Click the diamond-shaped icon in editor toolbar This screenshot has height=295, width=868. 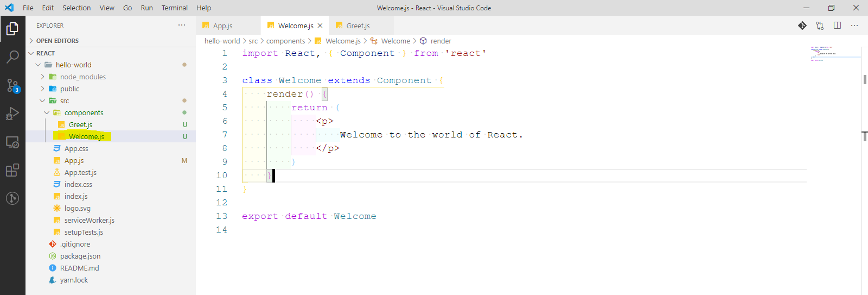tap(802, 26)
